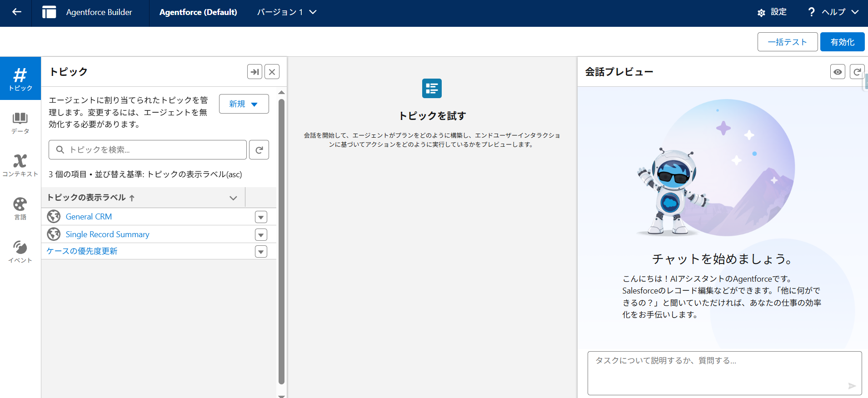Collapse the トピック panel with arrow icon

pyautogui.click(x=255, y=72)
